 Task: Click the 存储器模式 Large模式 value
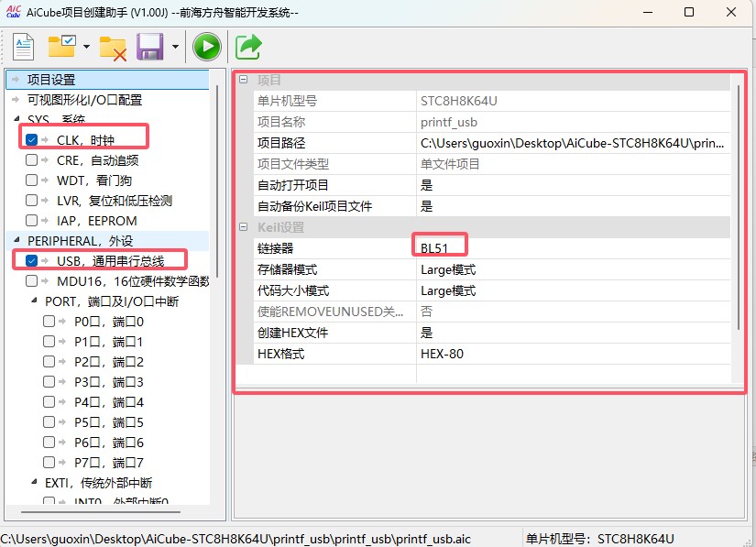click(x=573, y=269)
